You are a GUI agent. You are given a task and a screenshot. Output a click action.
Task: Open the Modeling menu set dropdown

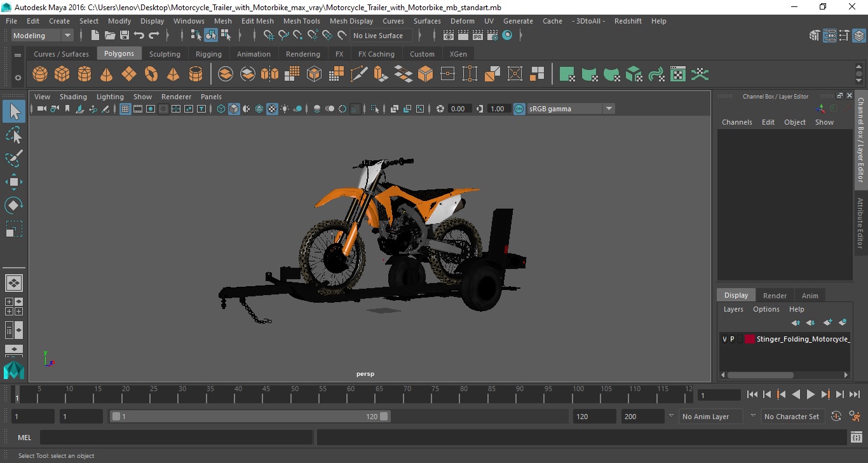coord(43,36)
